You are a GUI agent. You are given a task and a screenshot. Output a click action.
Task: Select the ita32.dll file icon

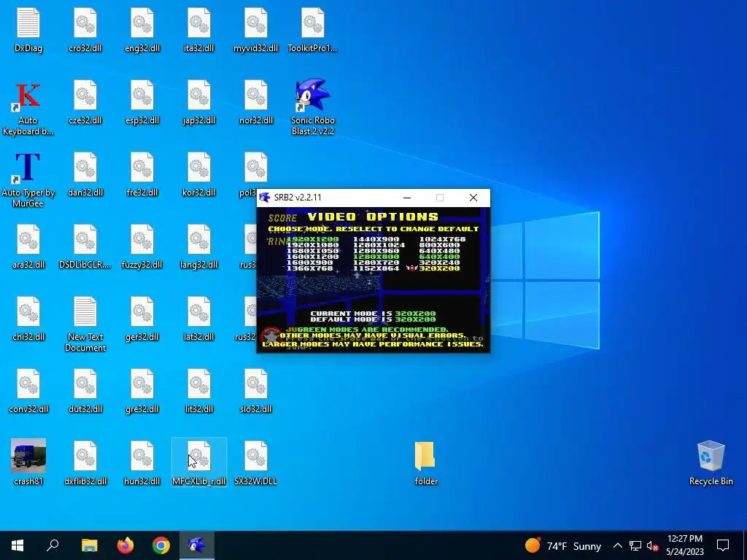click(x=198, y=23)
